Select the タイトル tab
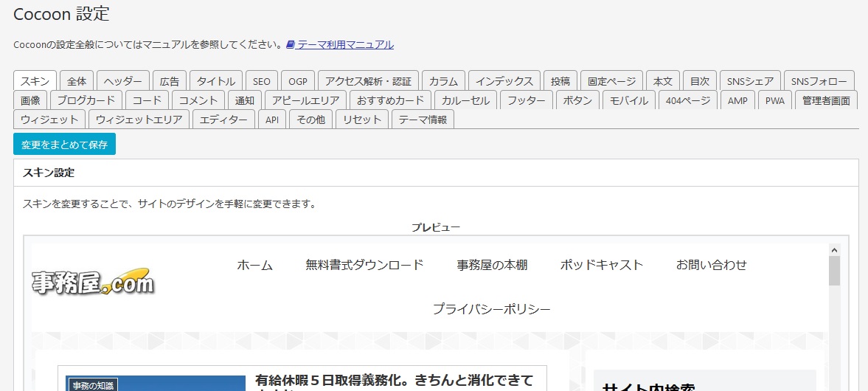This screenshot has width=868, height=391. pyautogui.click(x=216, y=81)
